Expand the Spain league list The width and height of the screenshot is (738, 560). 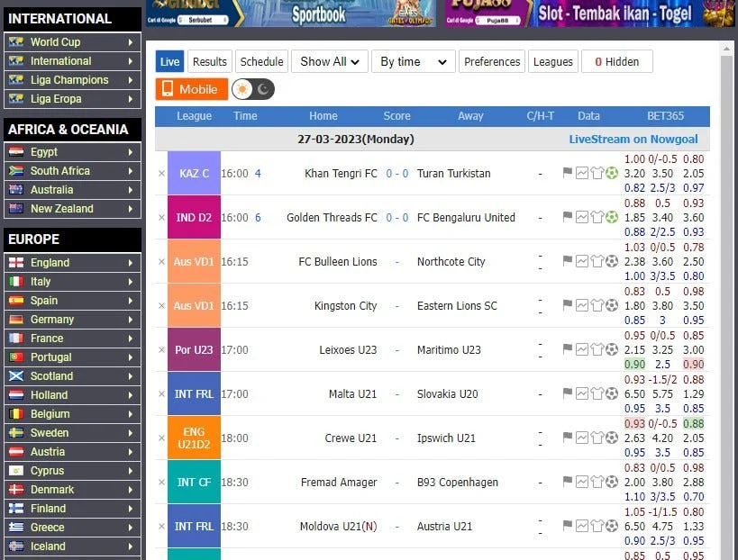click(x=72, y=300)
